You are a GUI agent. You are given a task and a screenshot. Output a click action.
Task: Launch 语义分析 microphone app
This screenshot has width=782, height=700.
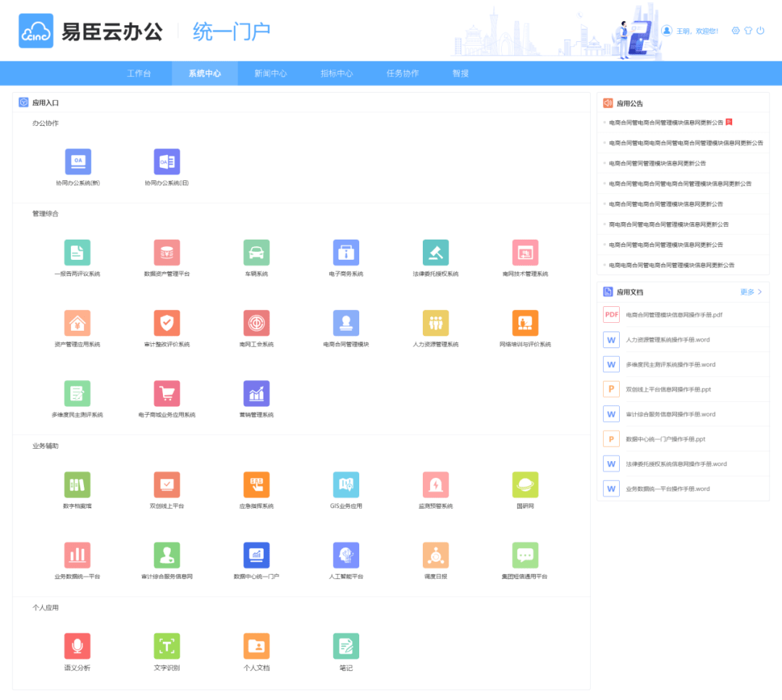(77, 646)
